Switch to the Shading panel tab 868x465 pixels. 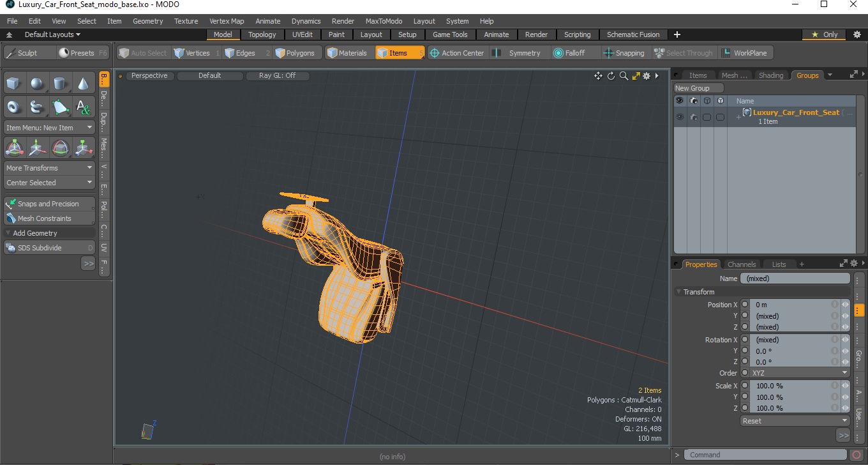point(770,75)
